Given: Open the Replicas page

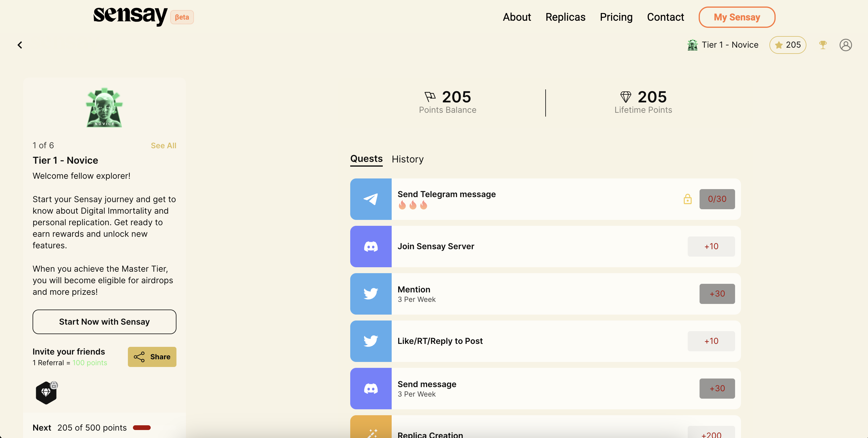Looking at the screenshot, I should click(x=565, y=17).
